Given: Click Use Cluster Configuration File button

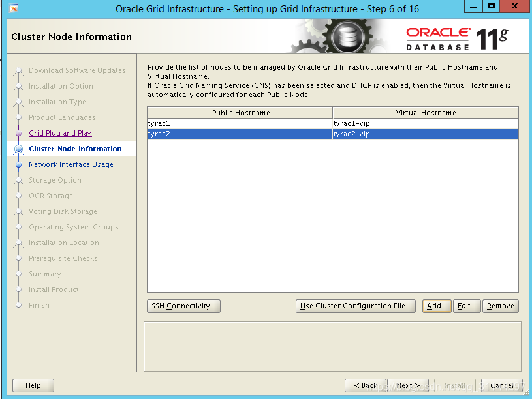Looking at the screenshot, I should 356,306.
